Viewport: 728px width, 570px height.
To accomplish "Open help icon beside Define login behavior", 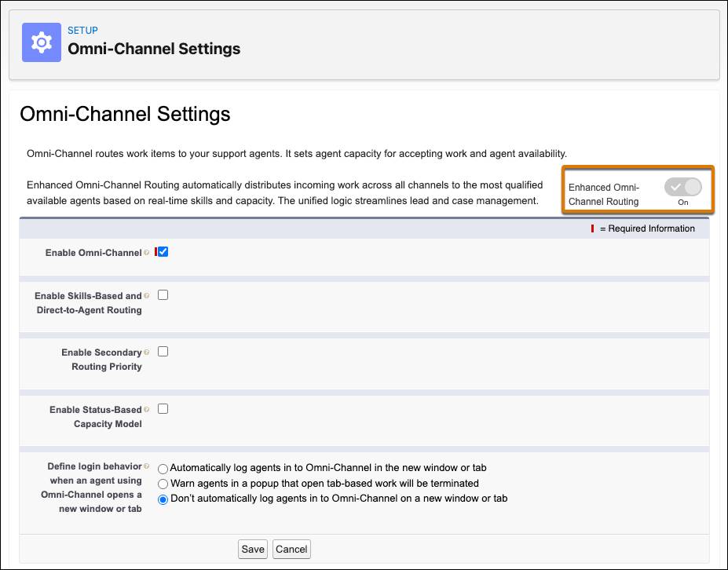I will (x=147, y=466).
